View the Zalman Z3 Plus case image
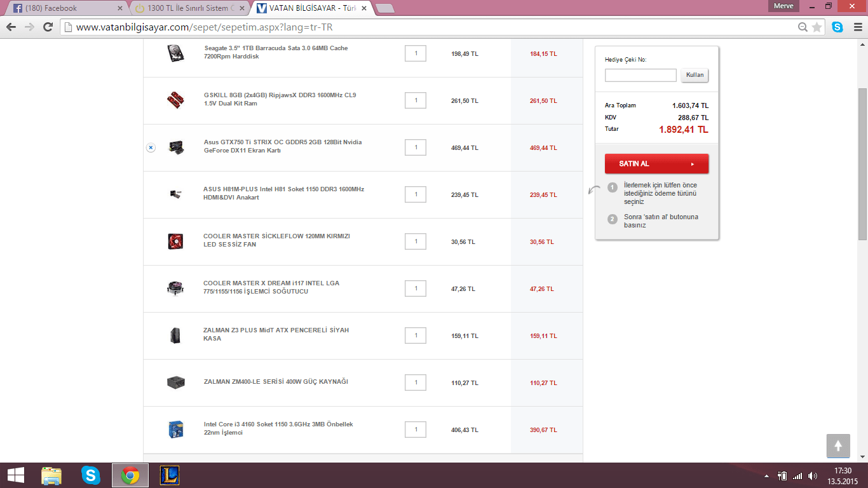 click(175, 335)
